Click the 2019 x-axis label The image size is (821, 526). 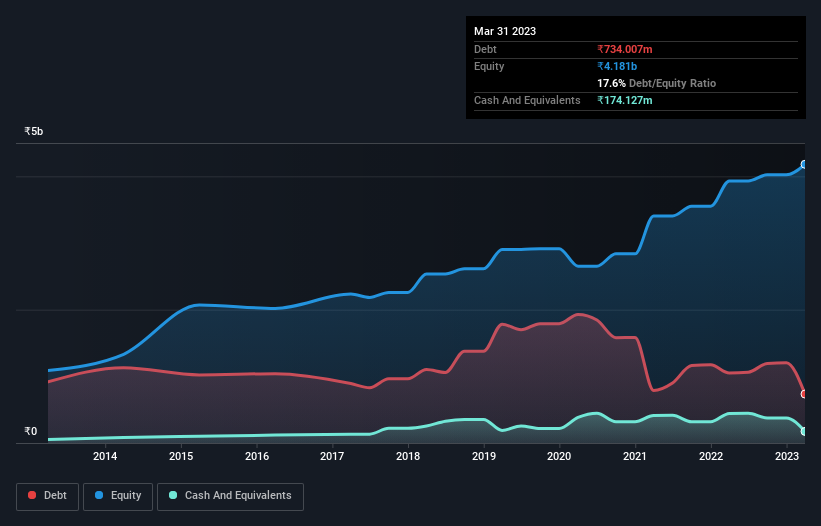pos(484,456)
